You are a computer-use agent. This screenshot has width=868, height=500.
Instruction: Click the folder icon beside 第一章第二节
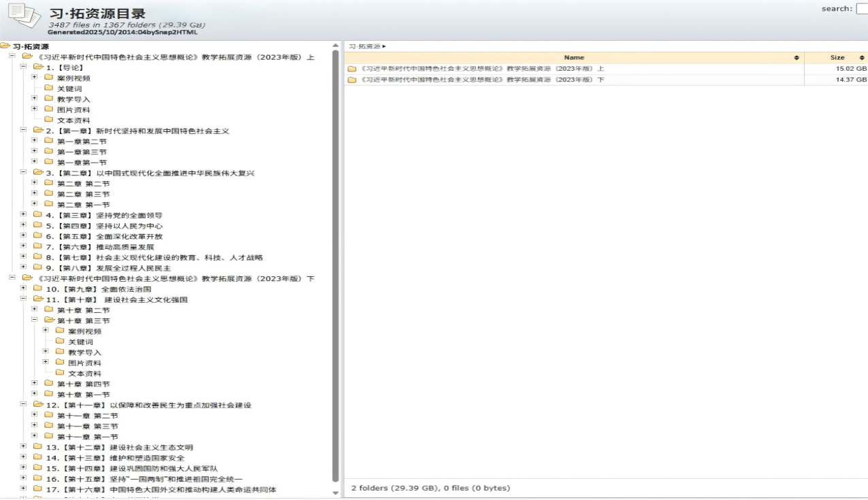coord(48,141)
